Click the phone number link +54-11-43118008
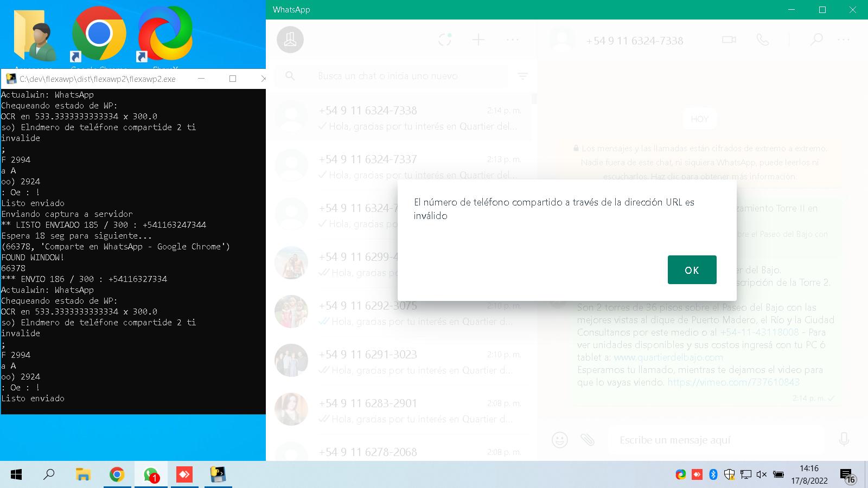The height and width of the screenshot is (488, 868). pos(759,332)
